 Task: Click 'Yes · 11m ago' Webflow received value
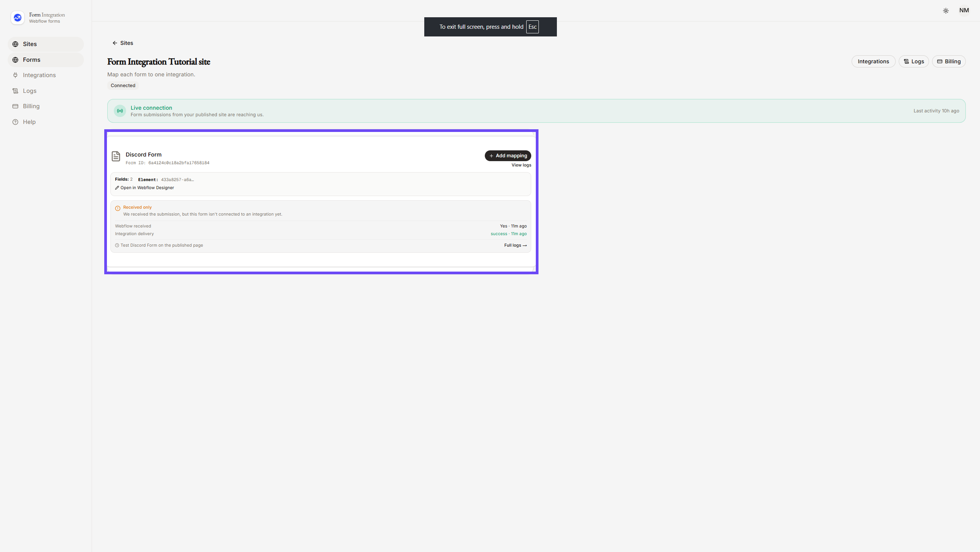(513, 226)
